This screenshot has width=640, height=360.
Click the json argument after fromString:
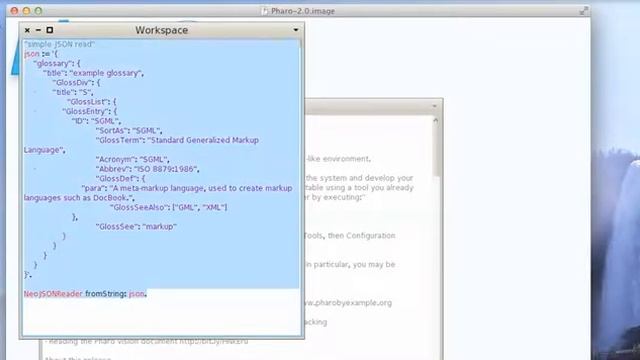click(x=137, y=294)
